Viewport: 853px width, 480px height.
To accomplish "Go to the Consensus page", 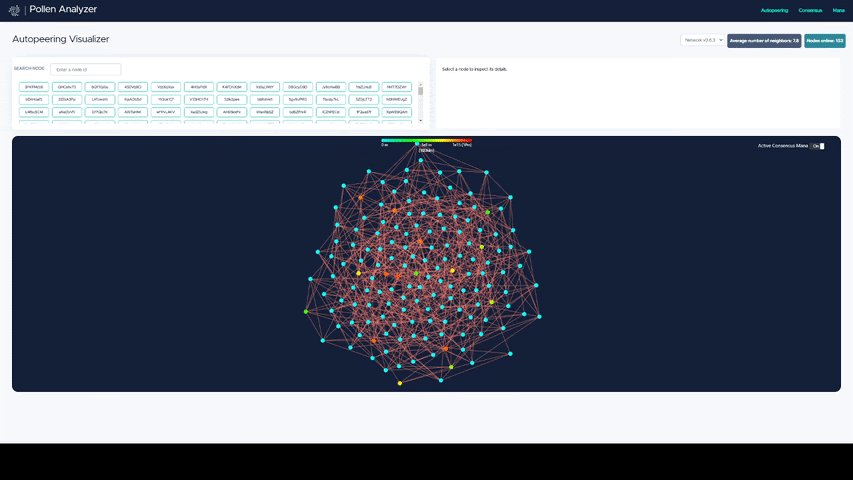I will [810, 10].
